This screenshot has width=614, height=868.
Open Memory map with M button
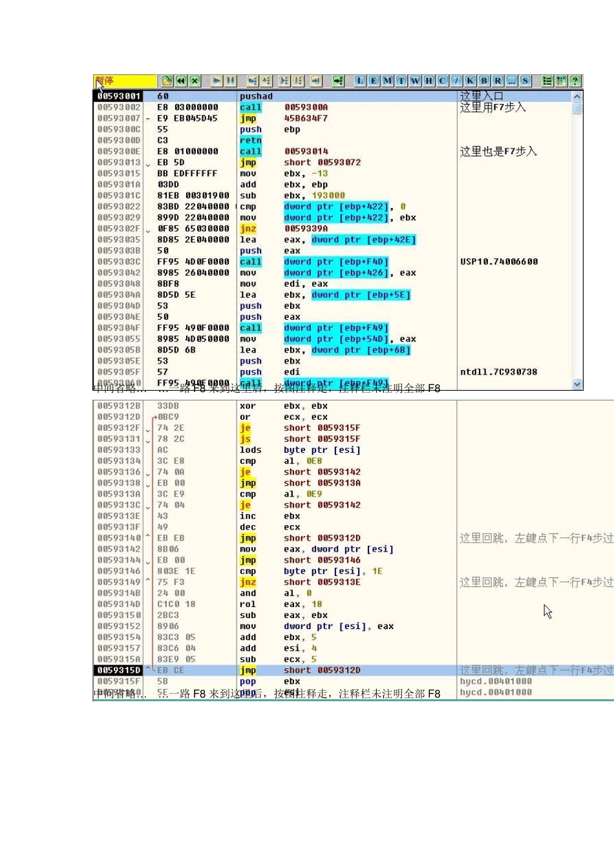coord(387,81)
